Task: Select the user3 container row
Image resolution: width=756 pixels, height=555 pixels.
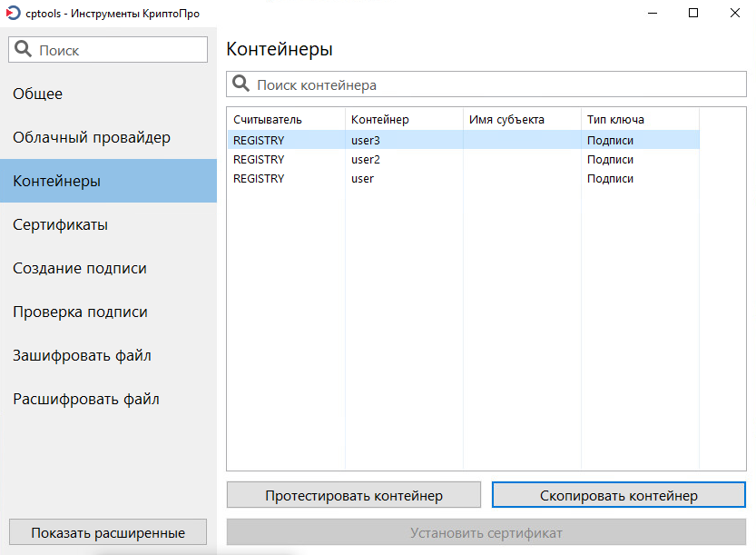Action: tap(464, 140)
